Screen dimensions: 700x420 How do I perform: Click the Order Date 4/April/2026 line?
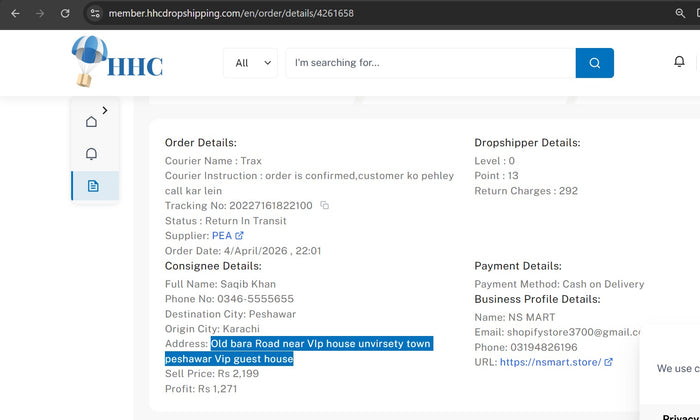coord(243,251)
